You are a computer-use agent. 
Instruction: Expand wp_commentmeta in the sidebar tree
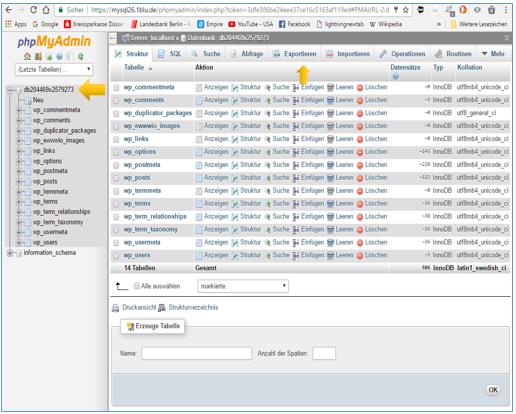pyautogui.click(x=19, y=110)
